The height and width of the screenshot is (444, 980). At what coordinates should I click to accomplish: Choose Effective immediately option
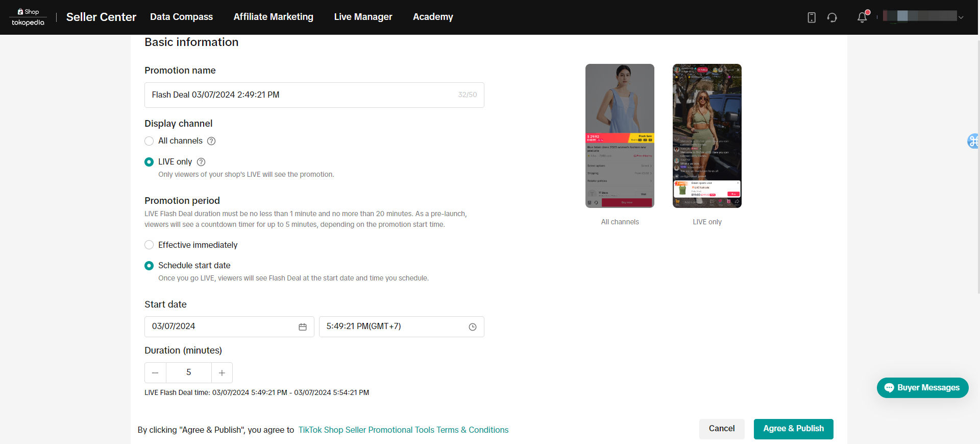coord(149,245)
